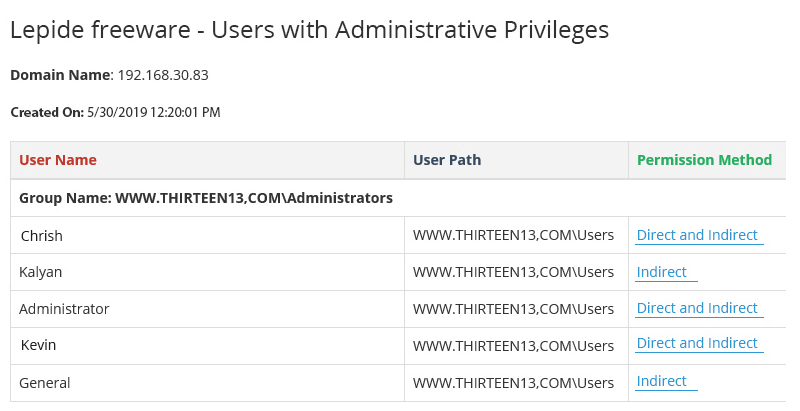
Task: Select the Chrish user name cell
Action: tap(208, 236)
